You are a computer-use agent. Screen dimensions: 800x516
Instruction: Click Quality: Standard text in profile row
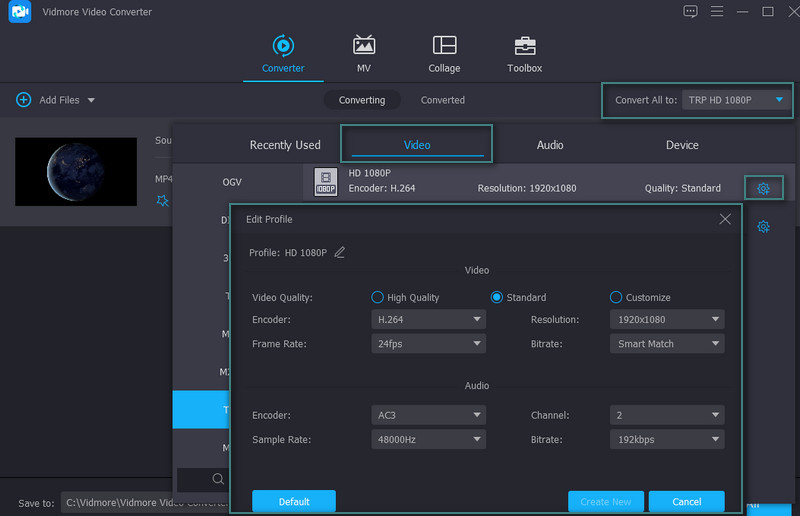(682, 188)
